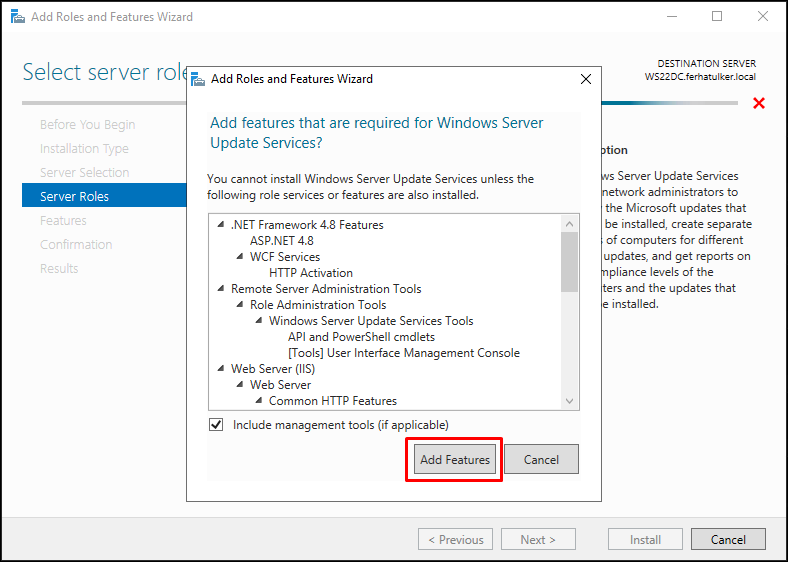Click scroll up arrow of features list
Viewport: 788px width, 562px height.
click(569, 224)
